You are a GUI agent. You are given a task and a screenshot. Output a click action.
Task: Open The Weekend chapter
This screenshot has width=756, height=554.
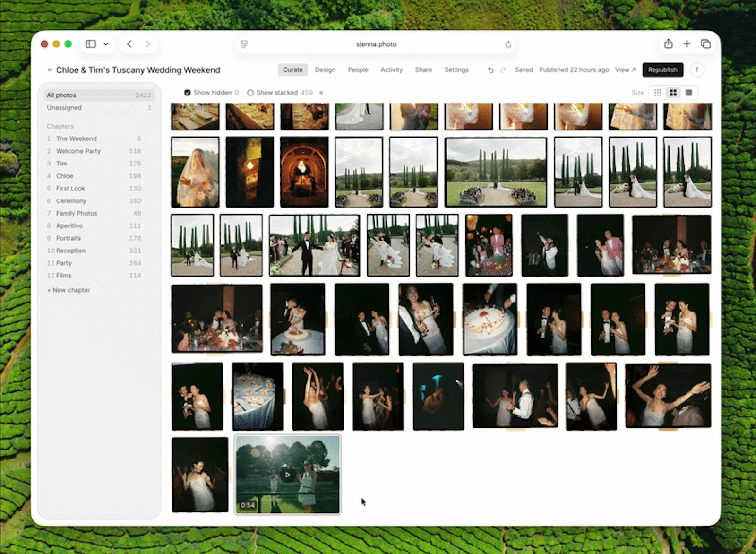tap(94, 138)
